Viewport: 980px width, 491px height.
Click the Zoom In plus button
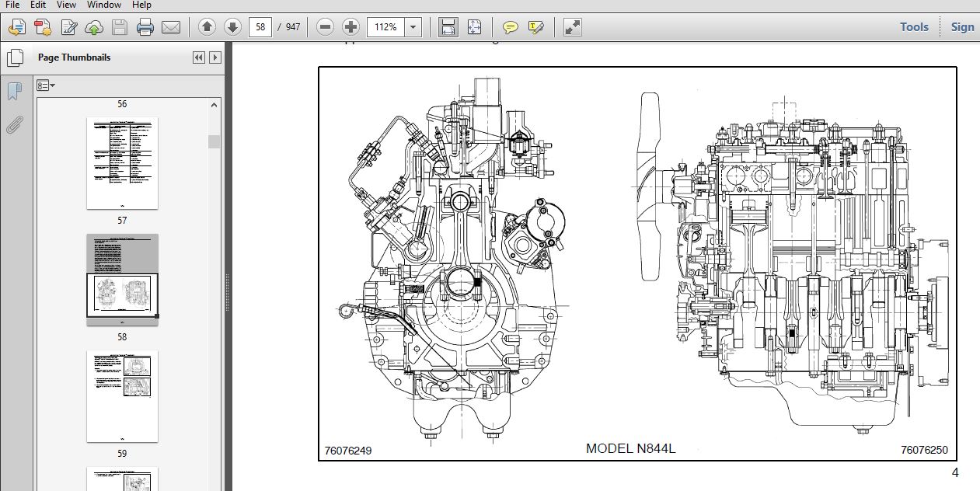[x=350, y=27]
